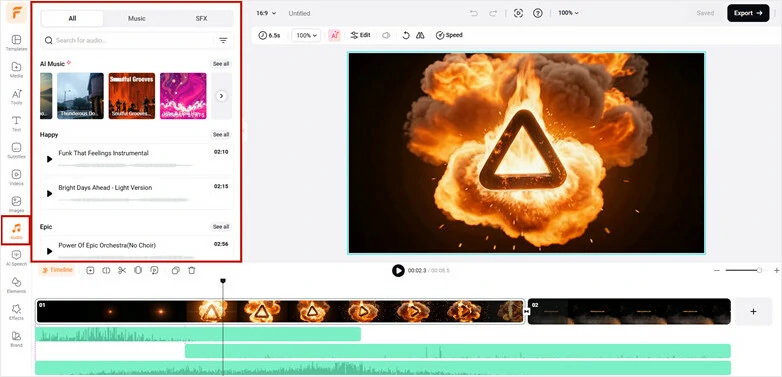Viewport: 782px width, 377px height.
Task: Click the undo arrow
Action: tap(473, 13)
